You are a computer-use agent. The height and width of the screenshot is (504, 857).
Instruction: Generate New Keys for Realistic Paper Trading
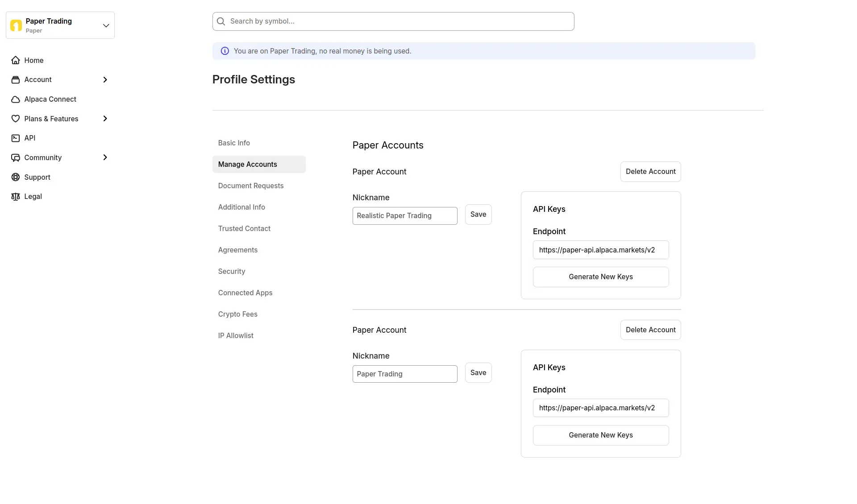click(x=601, y=277)
